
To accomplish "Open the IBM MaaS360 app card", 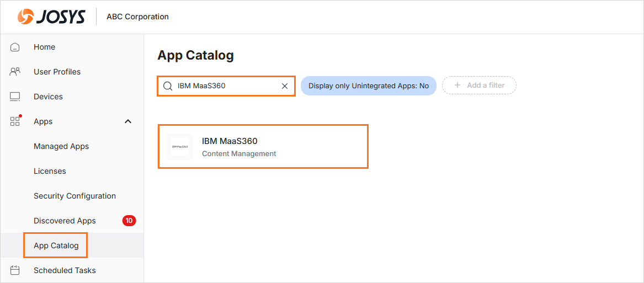I will coord(263,147).
